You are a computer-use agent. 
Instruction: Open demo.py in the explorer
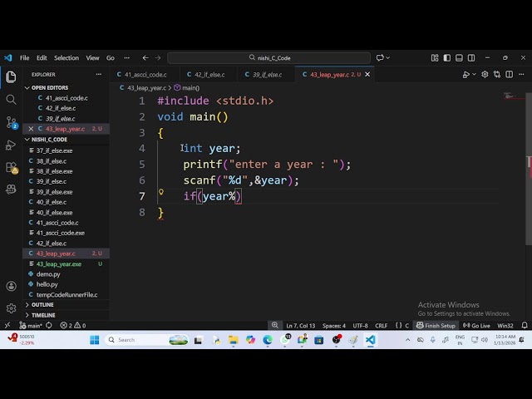(x=66, y=274)
